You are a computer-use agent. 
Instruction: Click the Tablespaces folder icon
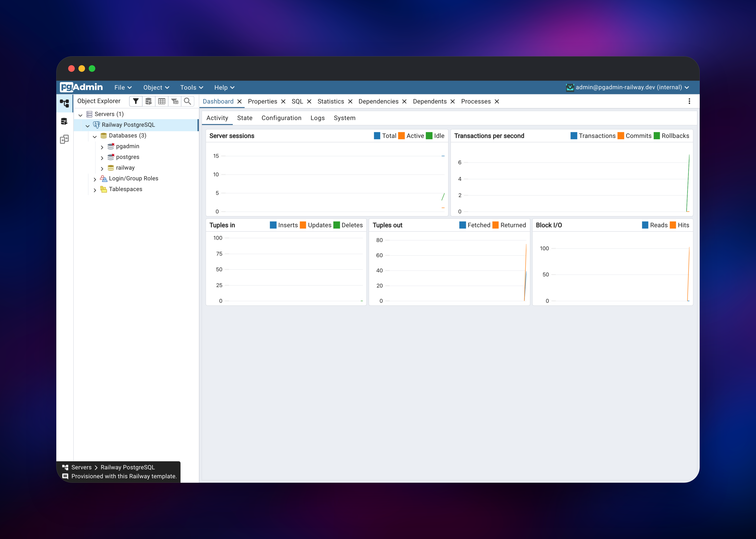104,189
